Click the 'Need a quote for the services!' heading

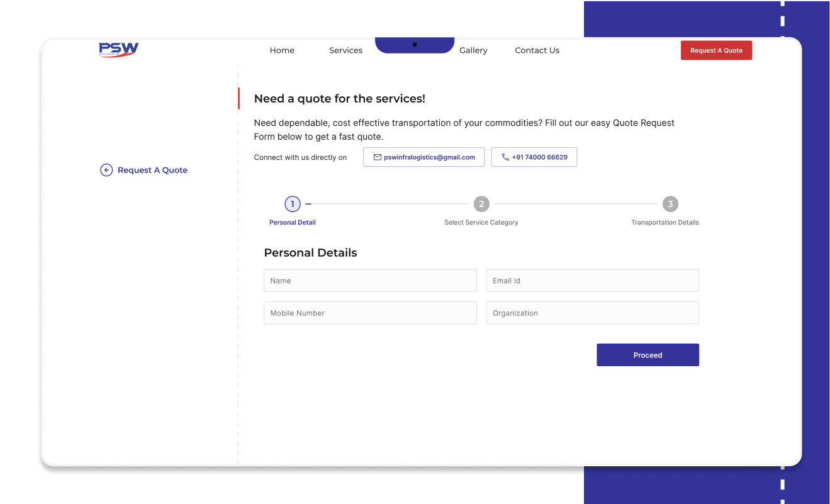tap(340, 99)
